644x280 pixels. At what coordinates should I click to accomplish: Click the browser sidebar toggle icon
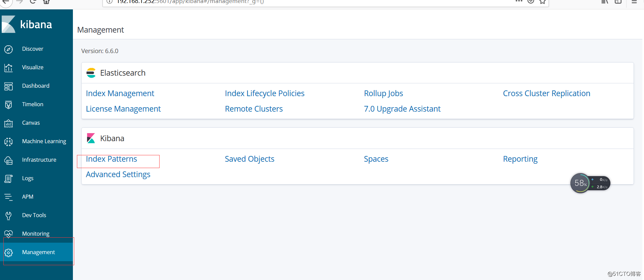[618, 1]
